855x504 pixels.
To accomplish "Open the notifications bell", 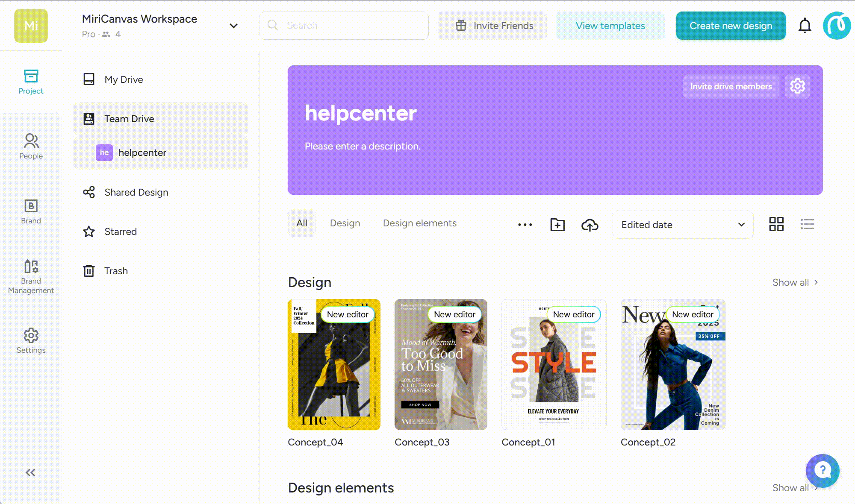I will click(805, 26).
